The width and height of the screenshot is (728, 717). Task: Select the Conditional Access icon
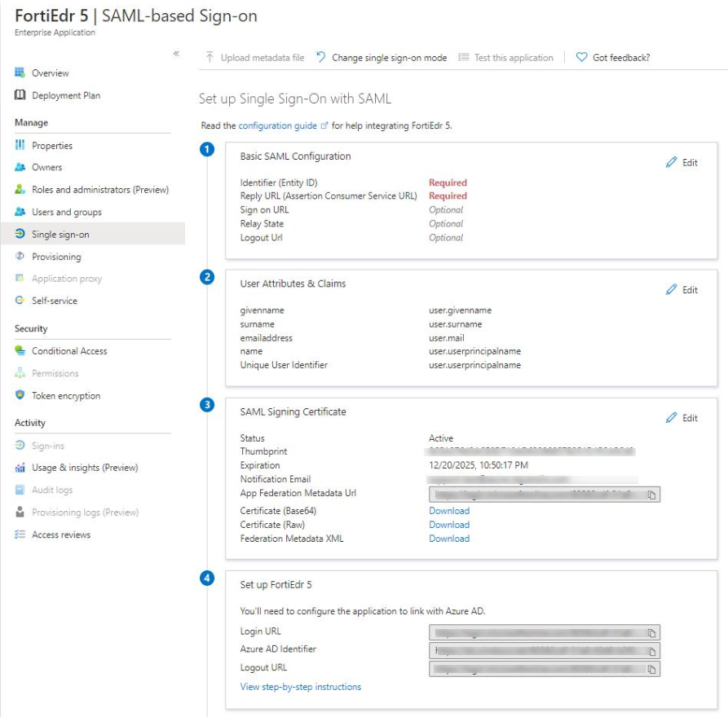(20, 351)
